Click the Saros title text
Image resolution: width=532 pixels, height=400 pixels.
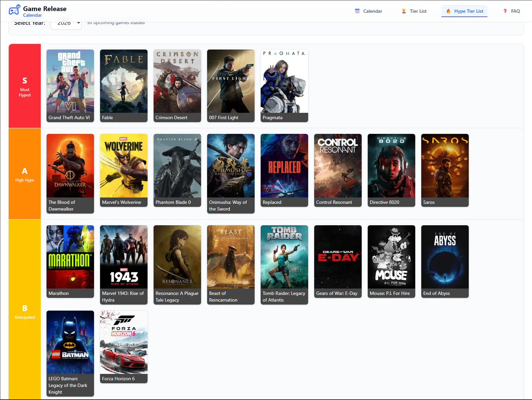429,202
